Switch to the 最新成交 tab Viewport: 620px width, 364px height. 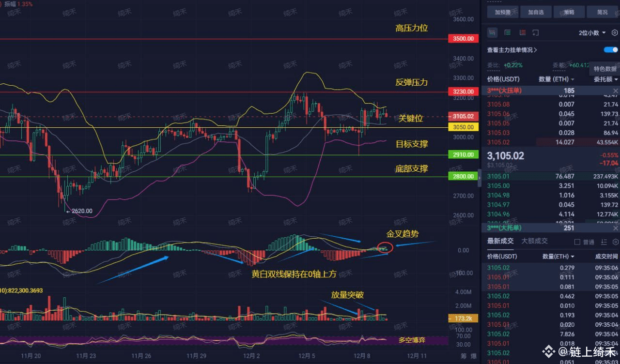[500, 241]
